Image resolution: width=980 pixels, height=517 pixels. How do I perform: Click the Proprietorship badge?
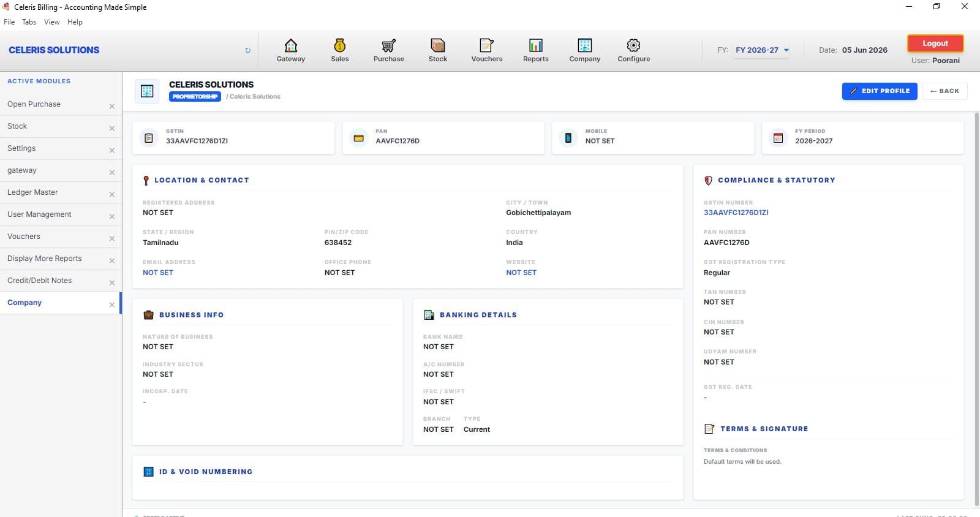click(195, 97)
